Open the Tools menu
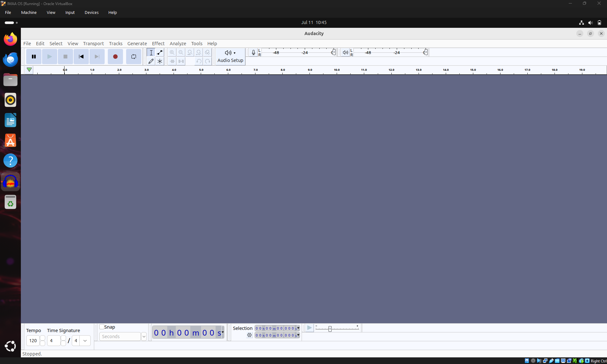This screenshot has width=607, height=364. click(197, 44)
